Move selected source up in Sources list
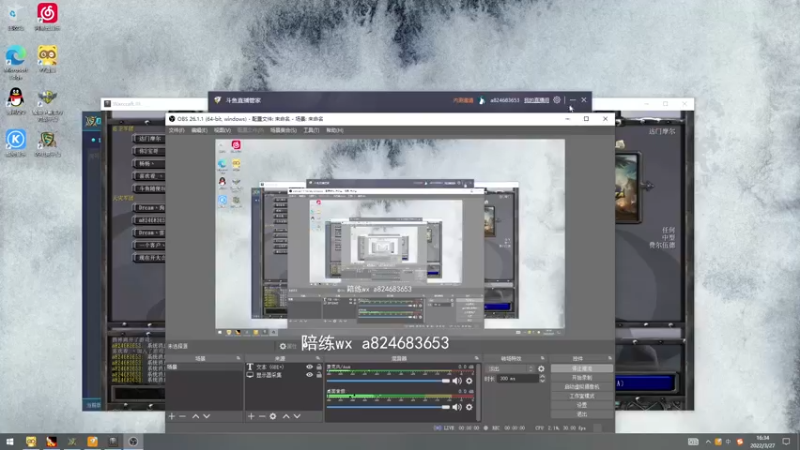800x450 pixels. [x=286, y=417]
